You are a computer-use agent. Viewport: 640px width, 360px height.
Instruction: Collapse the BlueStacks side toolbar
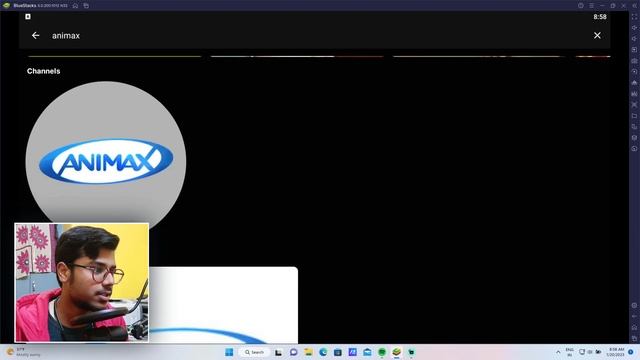pyautogui.click(x=635, y=6)
